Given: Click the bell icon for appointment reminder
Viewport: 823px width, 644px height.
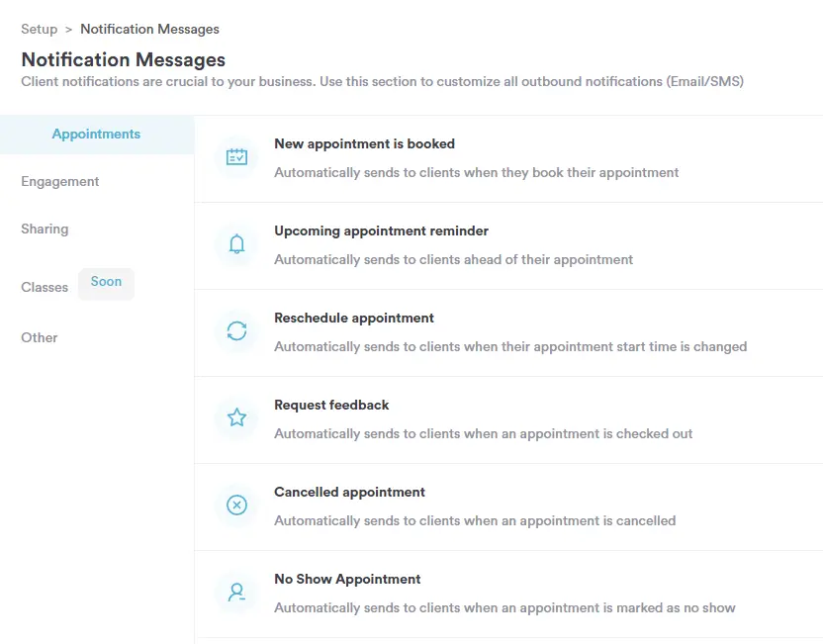Looking at the screenshot, I should pyautogui.click(x=235, y=243).
